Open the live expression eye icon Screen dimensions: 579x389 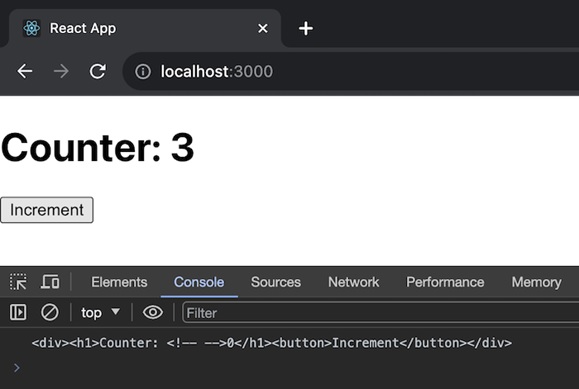pos(153,312)
